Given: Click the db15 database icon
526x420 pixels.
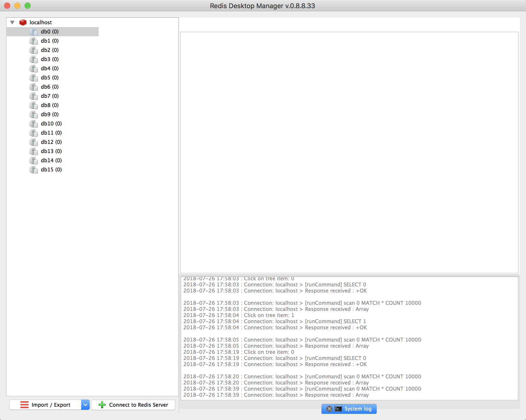Looking at the screenshot, I should 34,170.
